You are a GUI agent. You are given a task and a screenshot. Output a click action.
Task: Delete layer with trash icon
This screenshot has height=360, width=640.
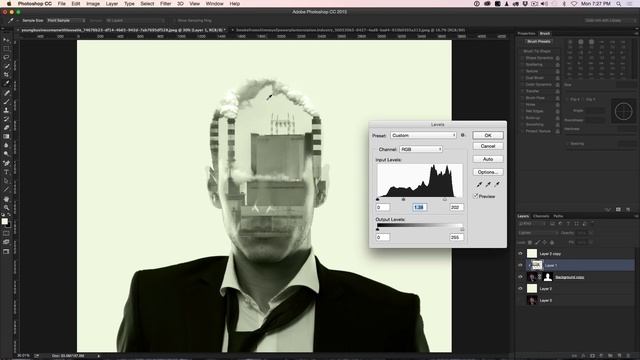[x=628, y=356]
